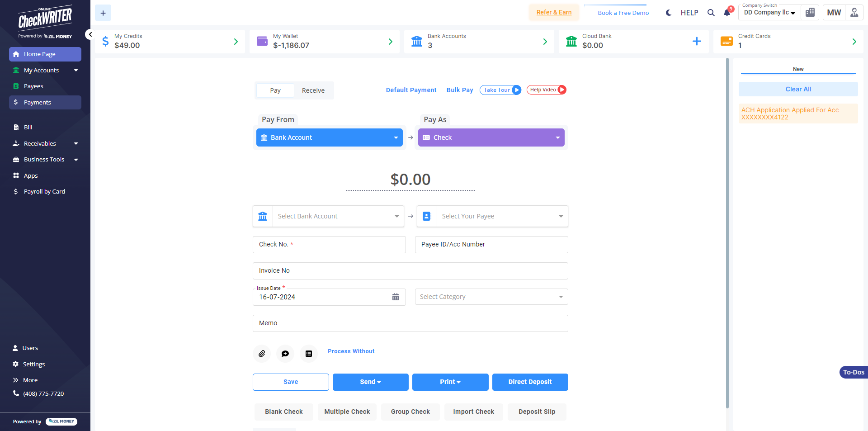Open Bank Accounts chevron arrow

(x=545, y=42)
